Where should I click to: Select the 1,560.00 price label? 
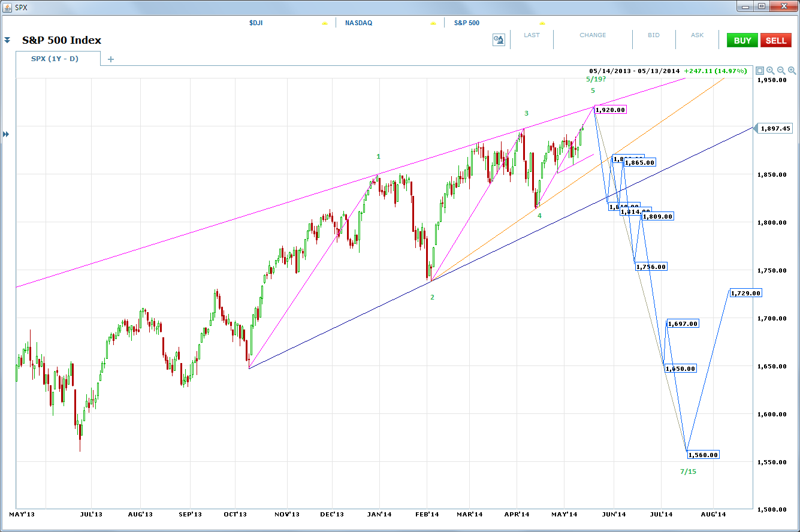702,455
